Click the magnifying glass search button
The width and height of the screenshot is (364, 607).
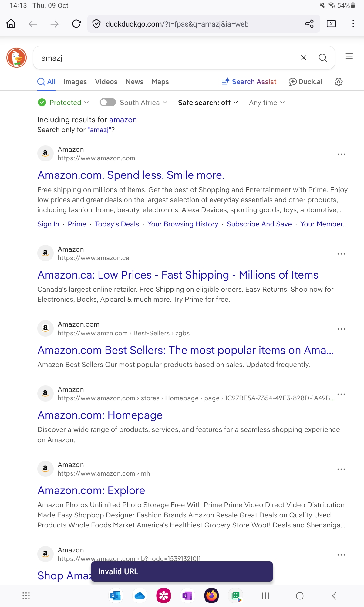[x=323, y=58]
